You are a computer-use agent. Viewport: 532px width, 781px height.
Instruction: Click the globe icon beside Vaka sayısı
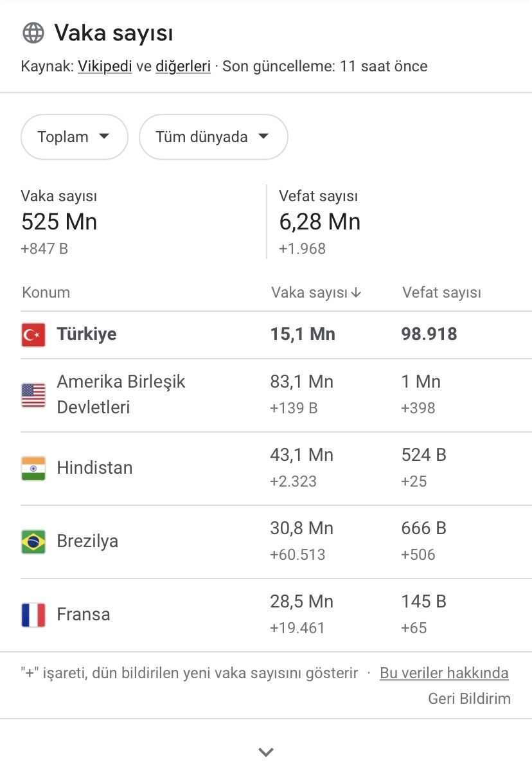point(33,33)
